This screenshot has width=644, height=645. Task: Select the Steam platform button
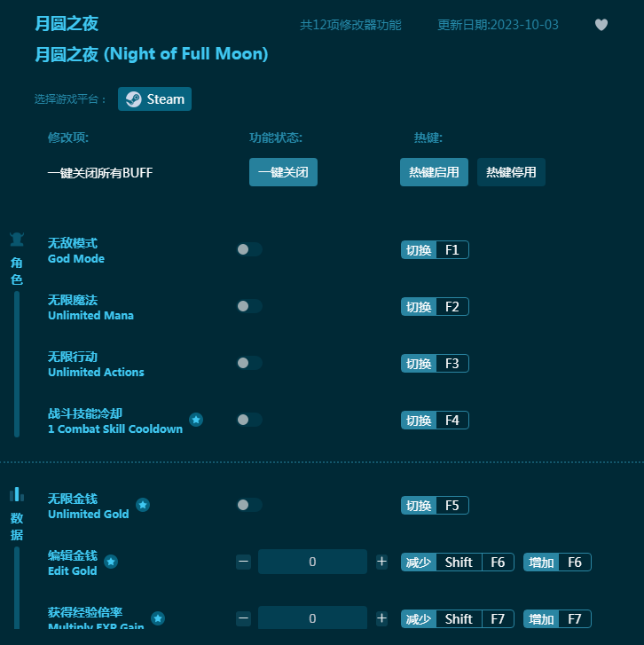pyautogui.click(x=154, y=99)
